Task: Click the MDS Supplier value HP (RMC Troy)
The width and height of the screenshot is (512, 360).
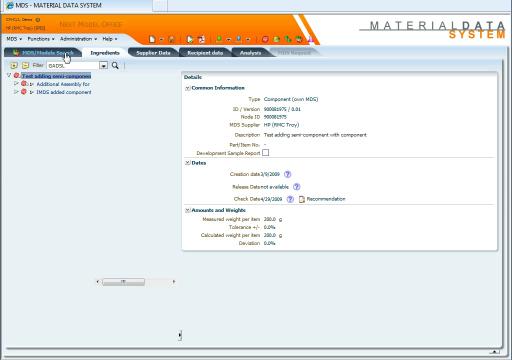Action: tap(281, 125)
